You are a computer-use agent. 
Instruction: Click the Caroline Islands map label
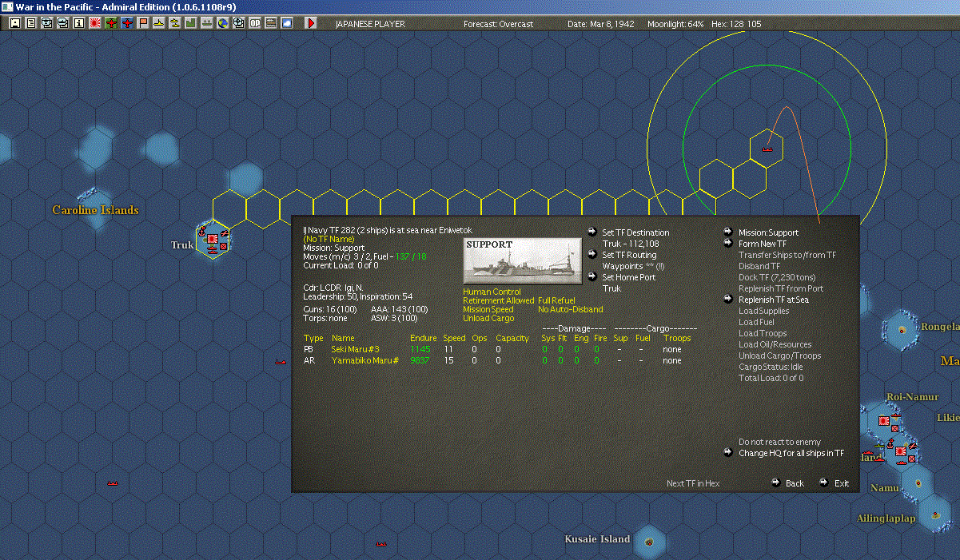pyautogui.click(x=95, y=210)
